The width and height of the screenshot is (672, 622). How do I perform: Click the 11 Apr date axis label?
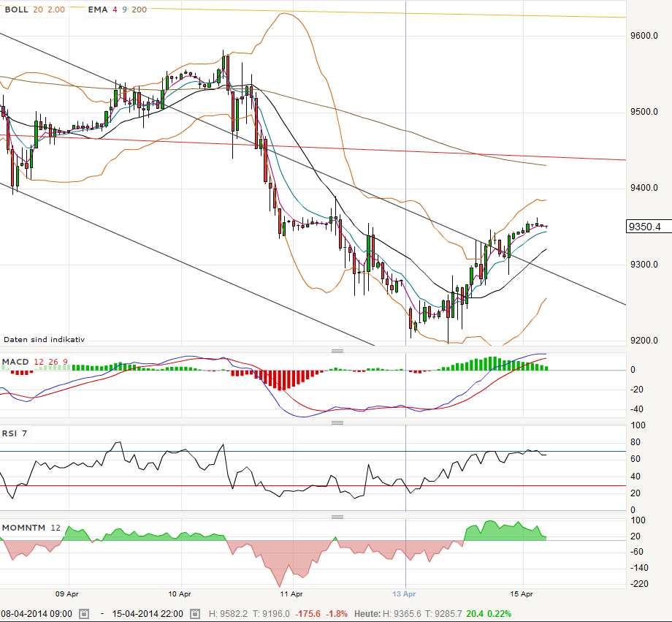click(x=291, y=594)
